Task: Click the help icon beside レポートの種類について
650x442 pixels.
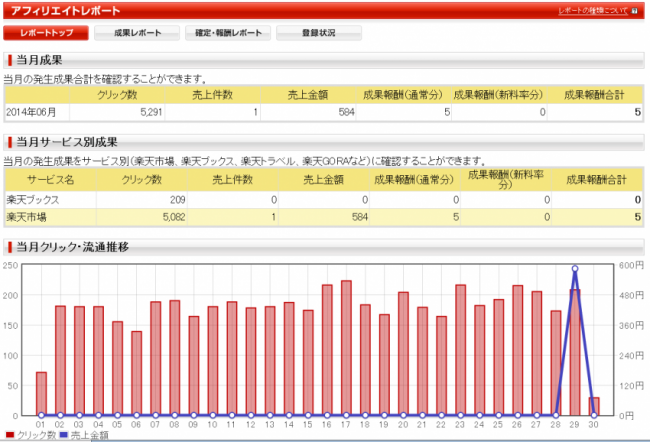Action: click(634, 11)
